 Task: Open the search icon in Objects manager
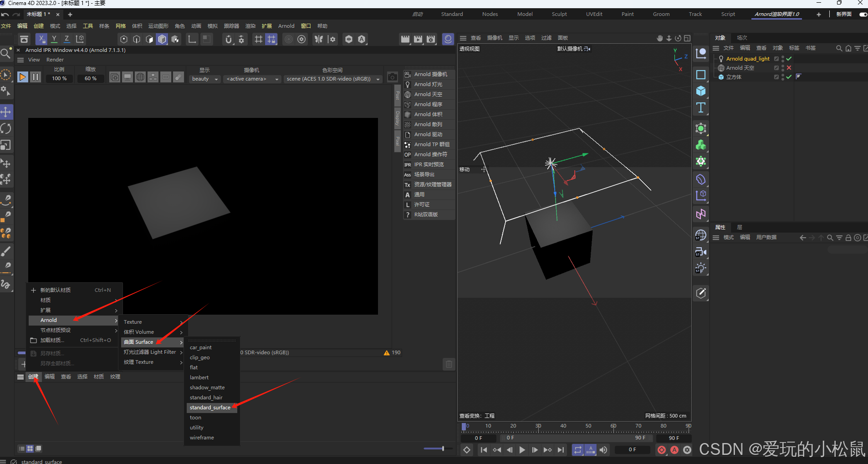839,48
